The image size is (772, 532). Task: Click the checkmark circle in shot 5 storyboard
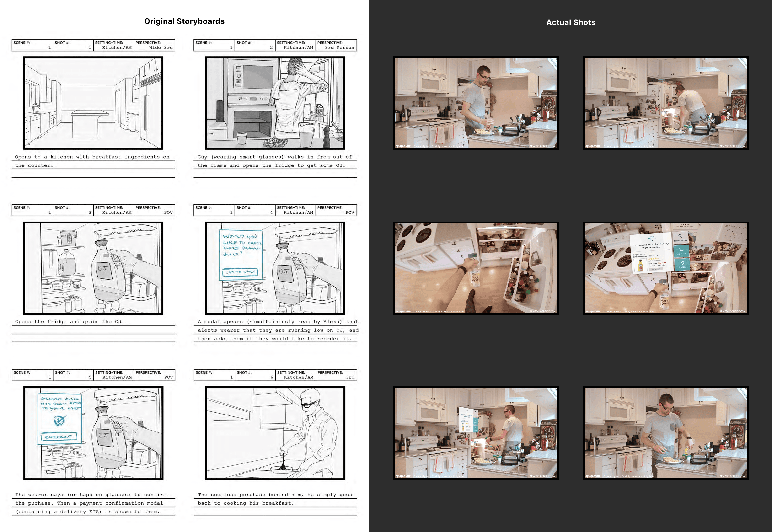tap(60, 421)
